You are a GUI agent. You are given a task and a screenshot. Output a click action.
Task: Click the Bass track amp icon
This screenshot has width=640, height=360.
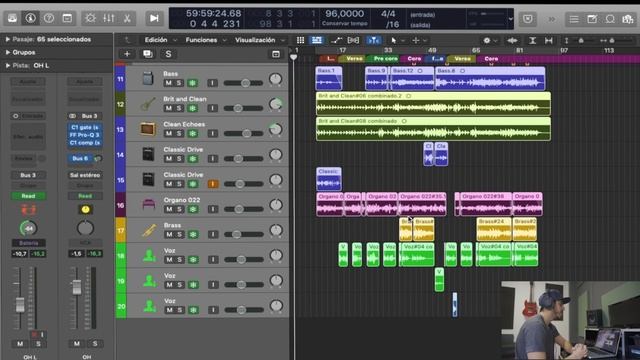[148, 78]
